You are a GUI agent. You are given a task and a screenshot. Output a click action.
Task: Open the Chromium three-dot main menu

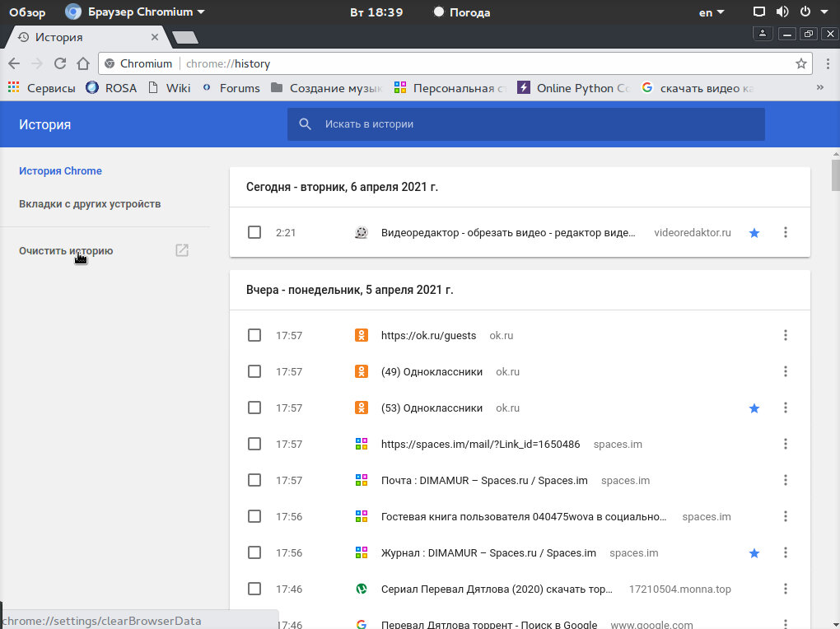[828, 63]
